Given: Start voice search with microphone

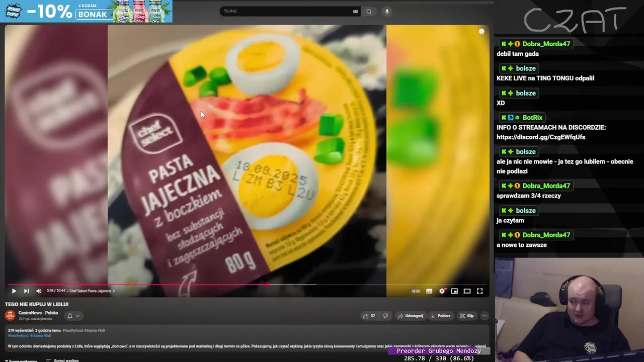Looking at the screenshot, I should pyautogui.click(x=387, y=11).
